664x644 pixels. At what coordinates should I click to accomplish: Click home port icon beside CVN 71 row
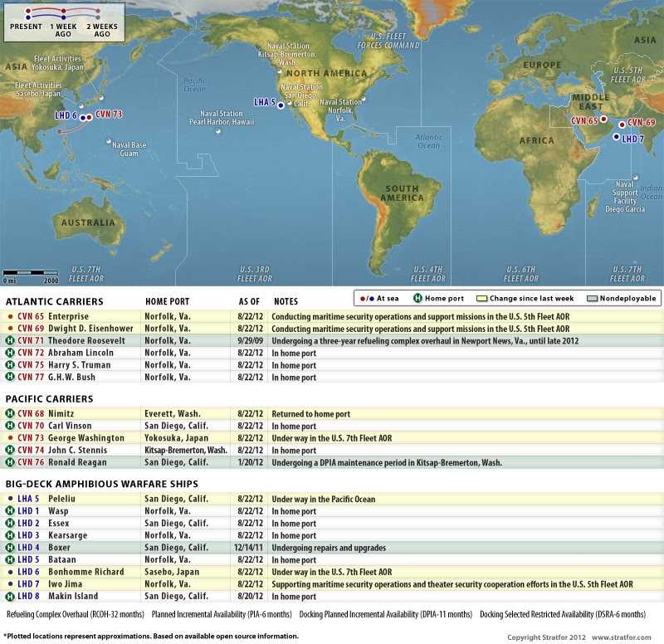(10, 340)
